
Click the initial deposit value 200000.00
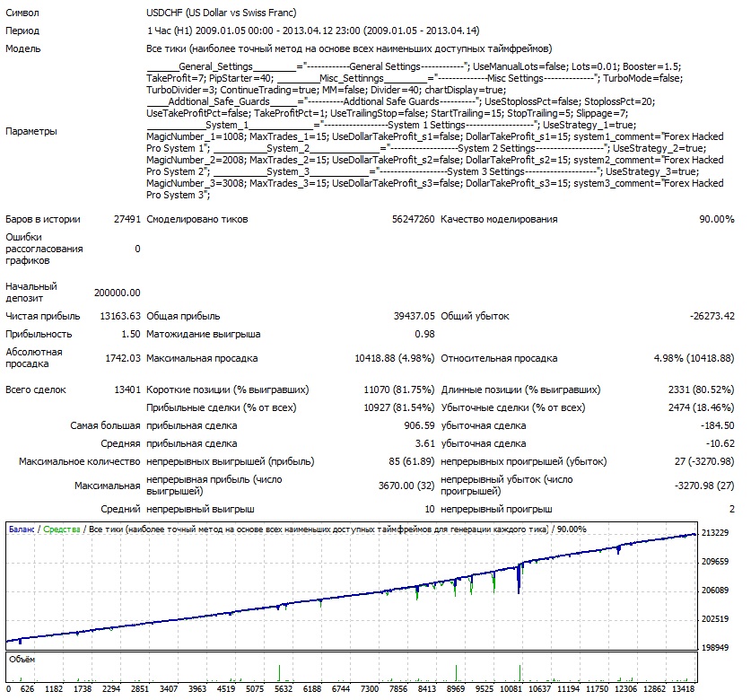(117, 293)
